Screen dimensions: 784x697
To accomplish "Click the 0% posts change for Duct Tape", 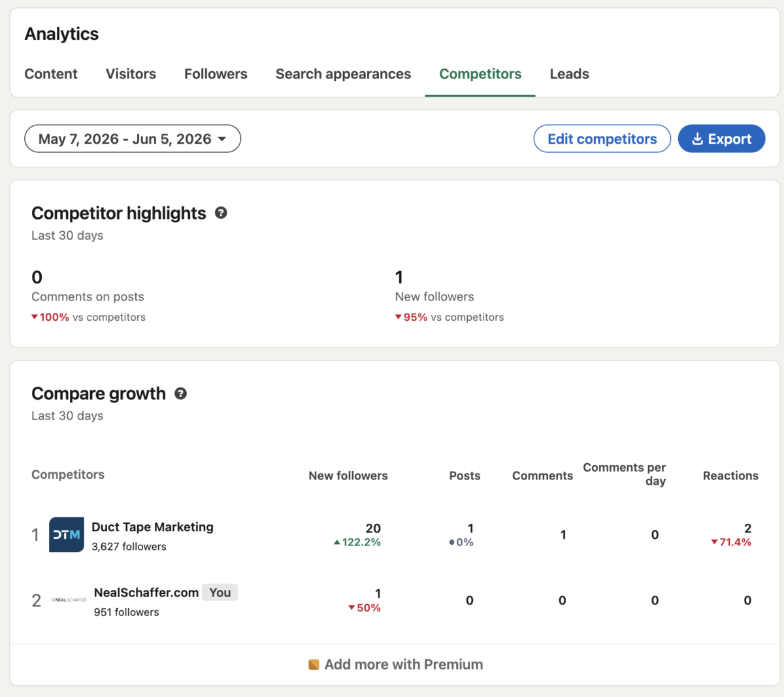I will (x=461, y=542).
